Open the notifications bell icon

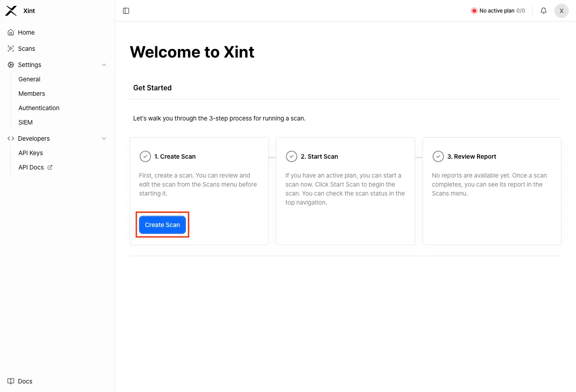point(543,10)
